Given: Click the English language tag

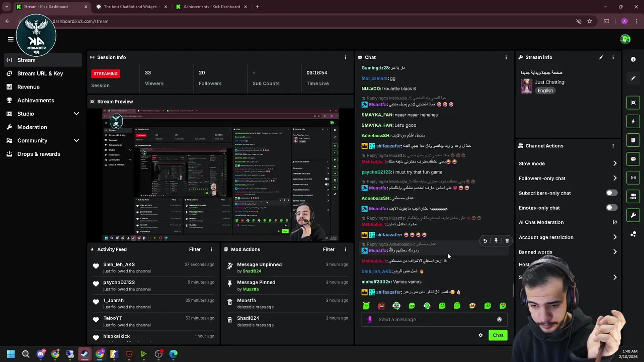Looking at the screenshot, I should pos(545,90).
